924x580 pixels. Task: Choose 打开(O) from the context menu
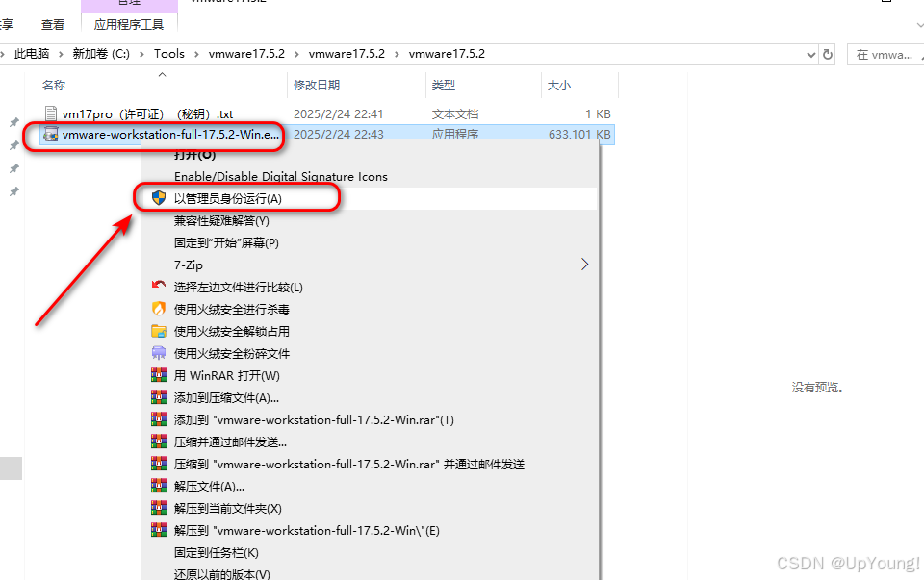(x=195, y=155)
